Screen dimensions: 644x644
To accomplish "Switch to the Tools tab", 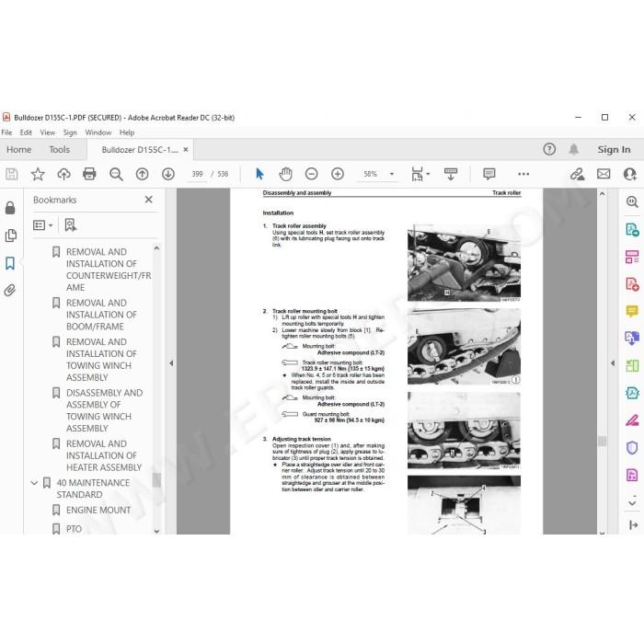I will pyautogui.click(x=60, y=149).
